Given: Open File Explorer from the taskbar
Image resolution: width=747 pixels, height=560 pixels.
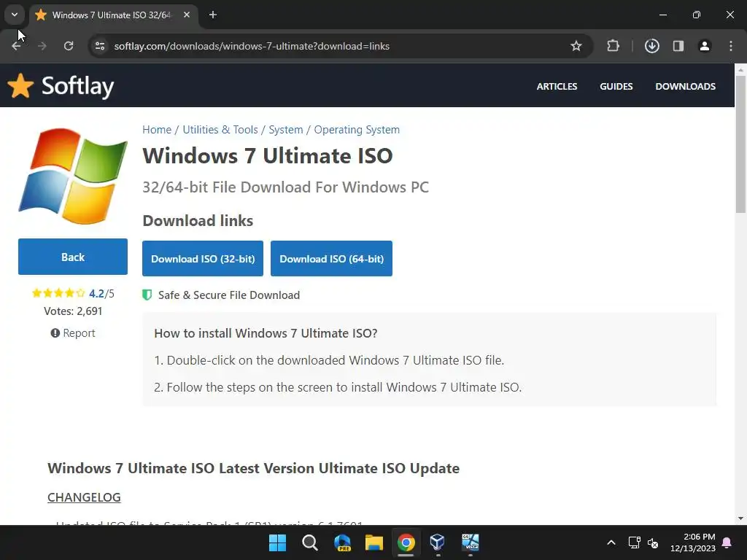Looking at the screenshot, I should click(374, 542).
